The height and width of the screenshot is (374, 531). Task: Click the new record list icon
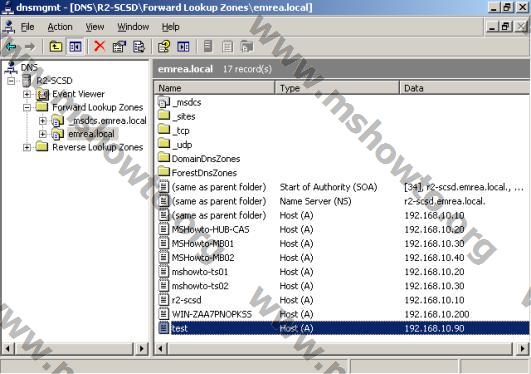(x=228, y=47)
